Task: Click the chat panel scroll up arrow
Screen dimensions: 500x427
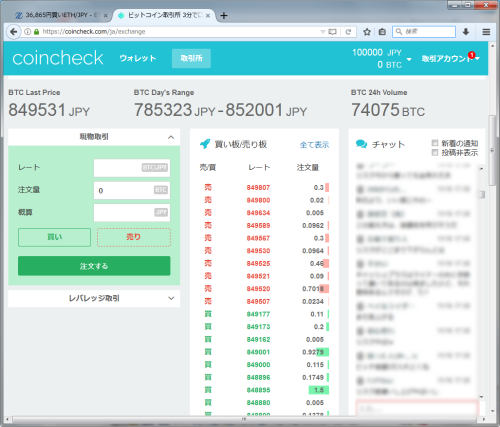Action: 481,169
